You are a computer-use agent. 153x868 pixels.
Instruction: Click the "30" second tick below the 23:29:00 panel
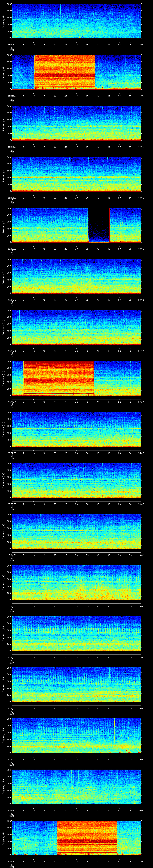tap(77, 811)
